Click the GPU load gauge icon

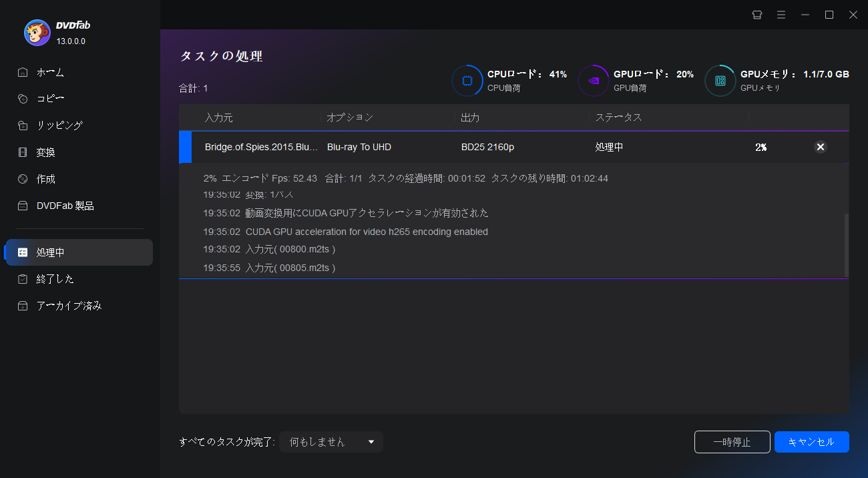pyautogui.click(x=594, y=81)
